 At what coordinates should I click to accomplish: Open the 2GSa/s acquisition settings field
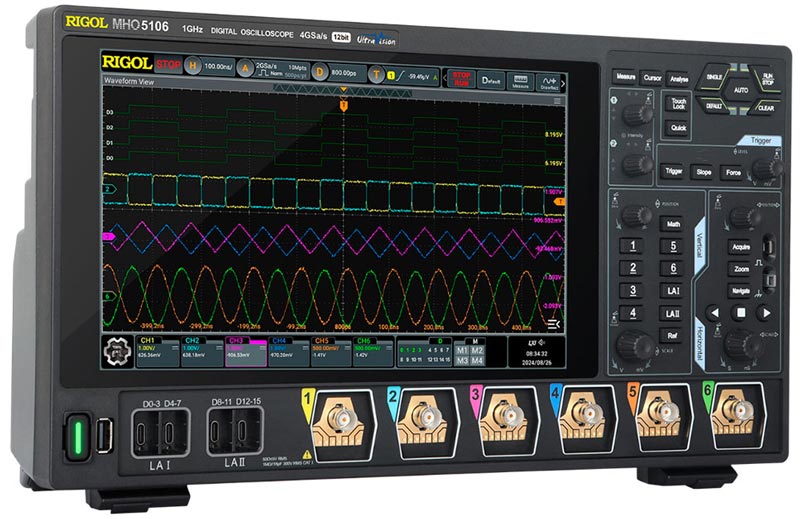pos(281,70)
